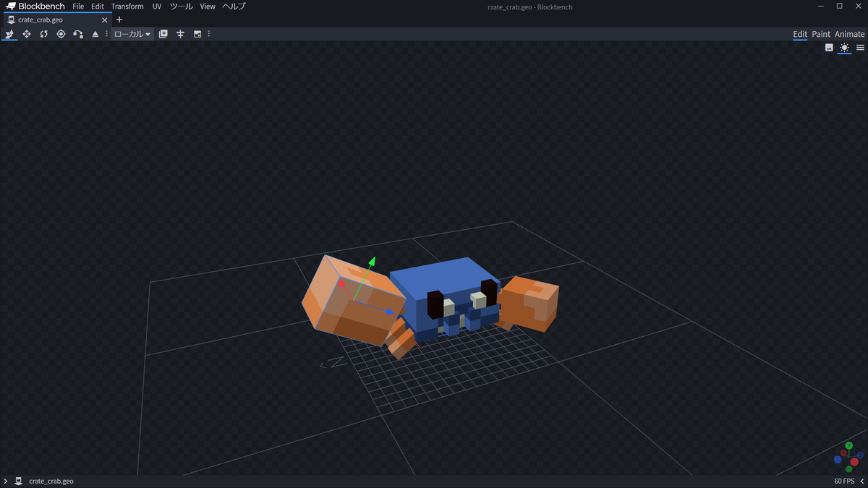Select the Stretch tool triangle icon
The height and width of the screenshot is (488, 868).
point(95,34)
